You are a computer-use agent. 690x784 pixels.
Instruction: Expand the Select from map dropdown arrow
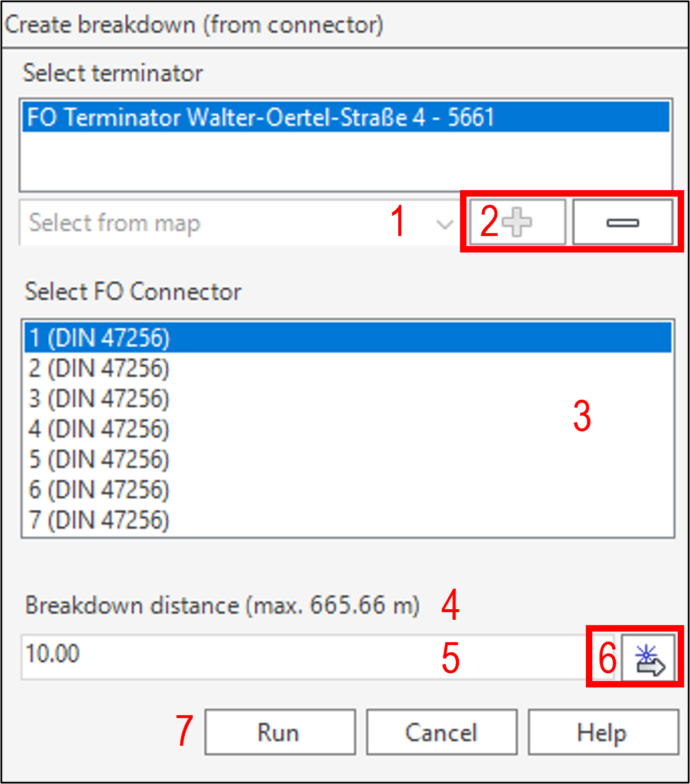tap(445, 224)
